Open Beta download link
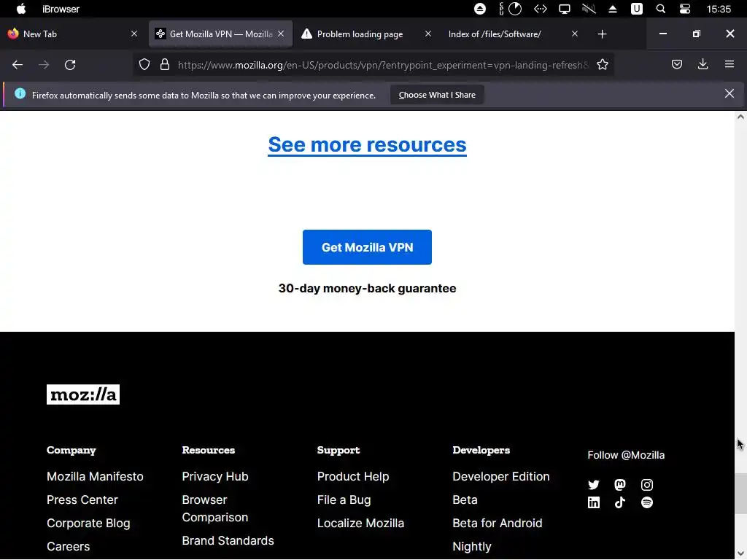This screenshot has width=747, height=560. point(465,499)
